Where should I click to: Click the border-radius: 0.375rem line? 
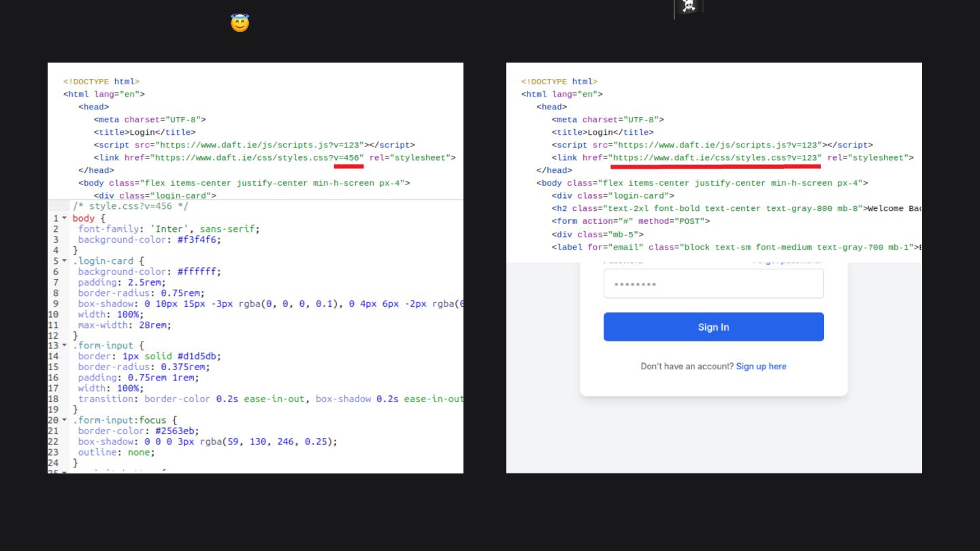click(x=144, y=367)
